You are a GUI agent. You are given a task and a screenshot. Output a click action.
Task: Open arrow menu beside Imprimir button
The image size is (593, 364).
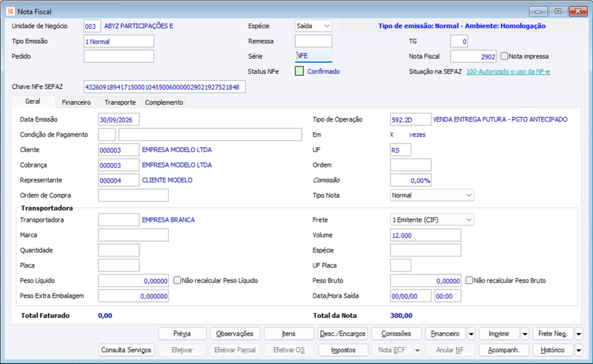click(x=525, y=334)
